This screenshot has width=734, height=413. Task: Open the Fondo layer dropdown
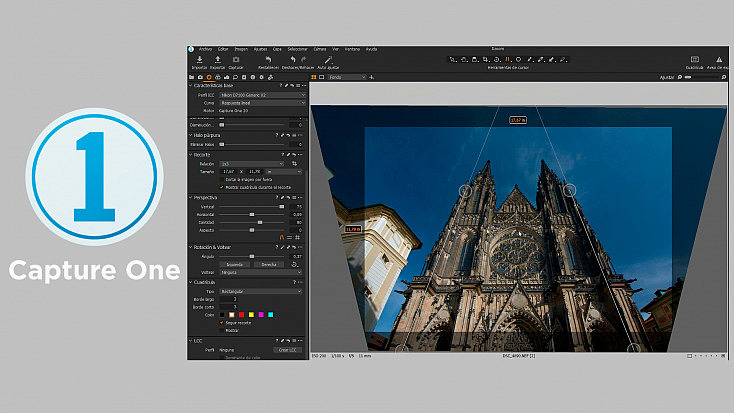point(347,77)
